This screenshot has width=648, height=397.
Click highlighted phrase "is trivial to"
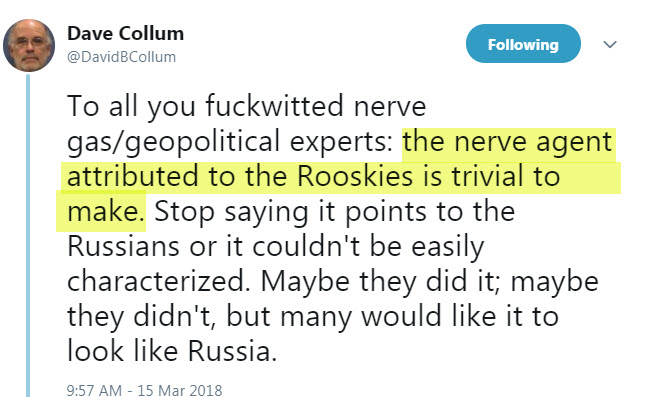pos(491,176)
